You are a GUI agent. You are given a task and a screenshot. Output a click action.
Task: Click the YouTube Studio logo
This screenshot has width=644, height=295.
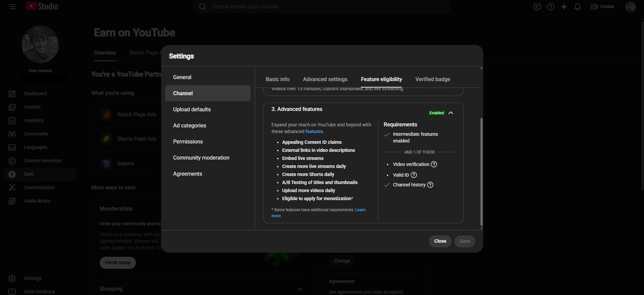coord(42,6)
